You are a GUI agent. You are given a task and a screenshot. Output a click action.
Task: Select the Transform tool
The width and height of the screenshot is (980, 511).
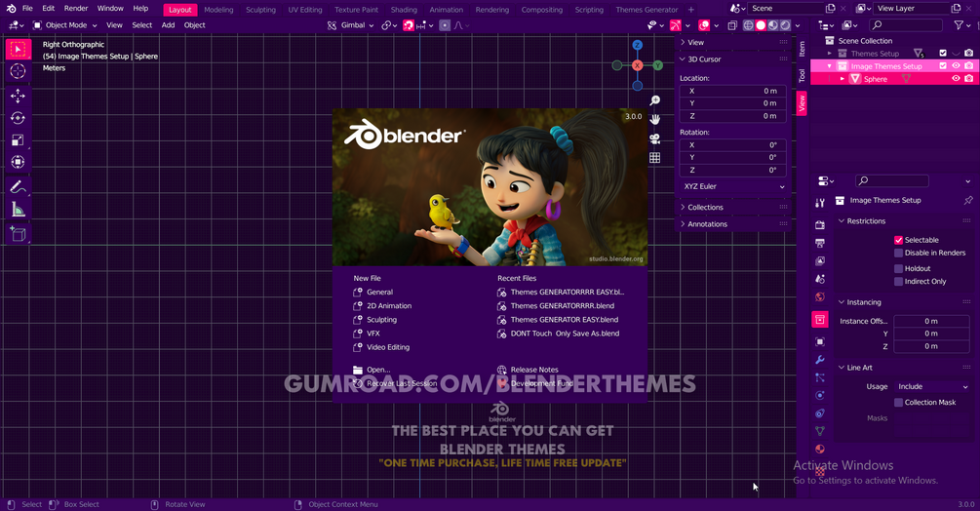(x=19, y=162)
